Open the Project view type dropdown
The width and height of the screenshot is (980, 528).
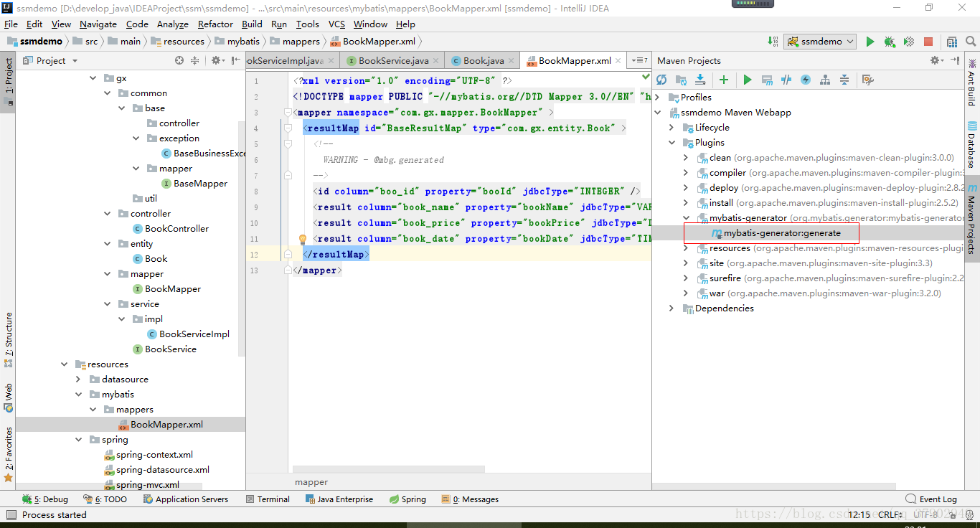[50, 61]
